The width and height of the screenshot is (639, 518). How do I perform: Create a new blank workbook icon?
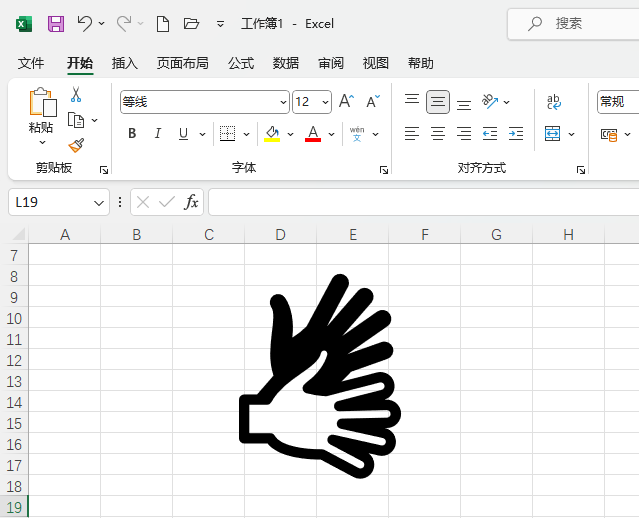click(163, 24)
